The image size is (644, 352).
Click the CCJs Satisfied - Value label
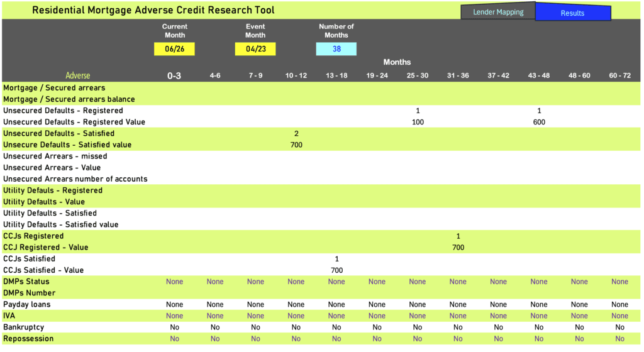tap(43, 270)
